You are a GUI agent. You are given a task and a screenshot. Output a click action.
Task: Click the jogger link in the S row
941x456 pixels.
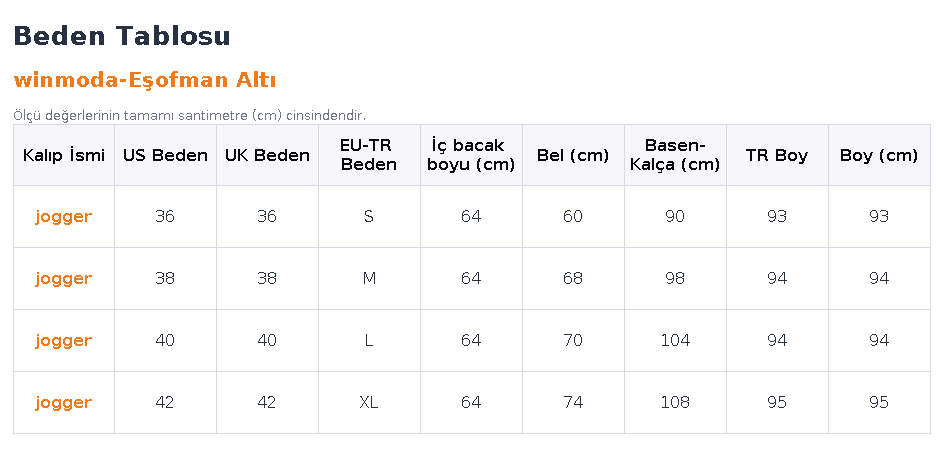64,217
